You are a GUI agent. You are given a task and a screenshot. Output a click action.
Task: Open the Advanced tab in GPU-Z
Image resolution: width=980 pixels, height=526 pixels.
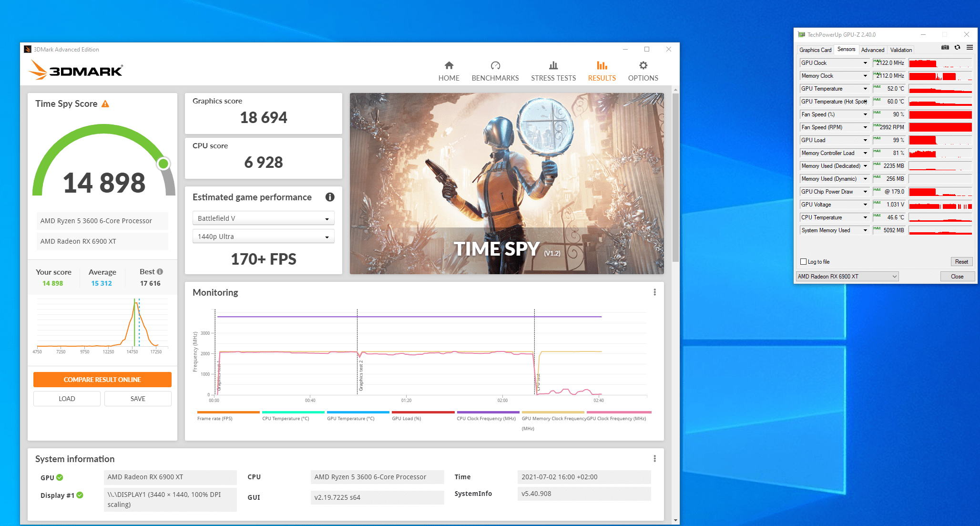(x=872, y=50)
